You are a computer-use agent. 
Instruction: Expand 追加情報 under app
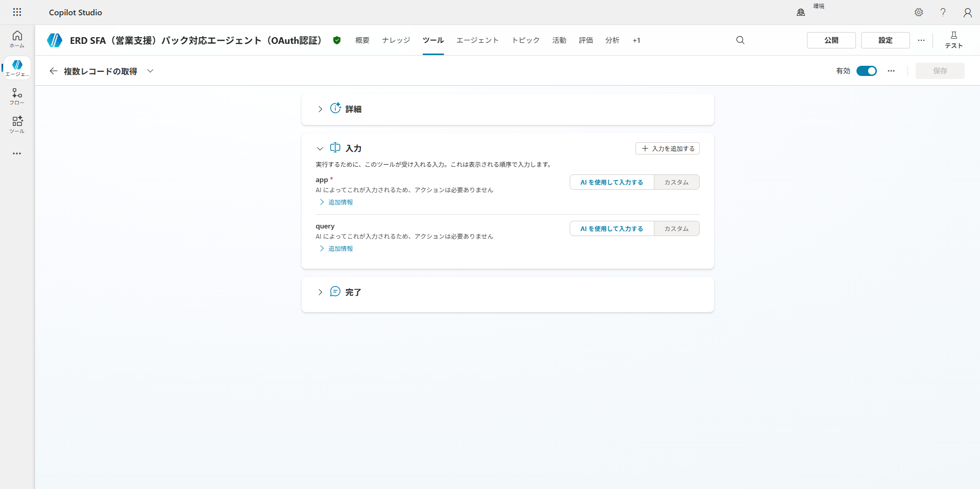pyautogui.click(x=336, y=202)
